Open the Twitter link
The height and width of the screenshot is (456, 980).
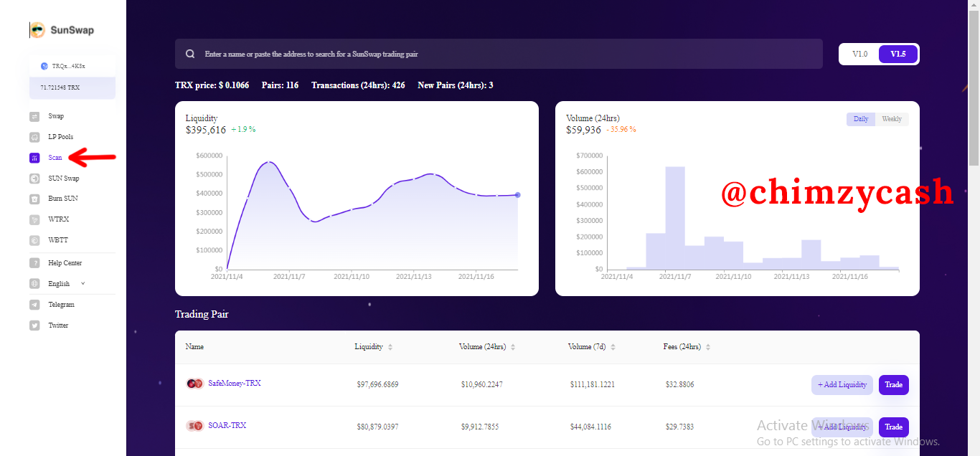point(58,326)
